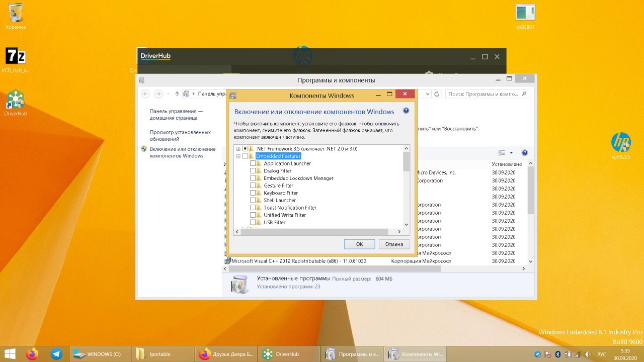The width and height of the screenshot is (644, 362).
Task: Enable the Application Launcher checkbox
Action: point(253,163)
